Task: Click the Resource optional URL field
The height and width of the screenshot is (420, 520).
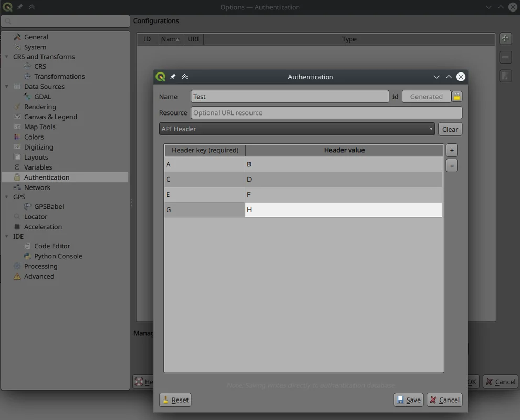Action: pos(326,113)
